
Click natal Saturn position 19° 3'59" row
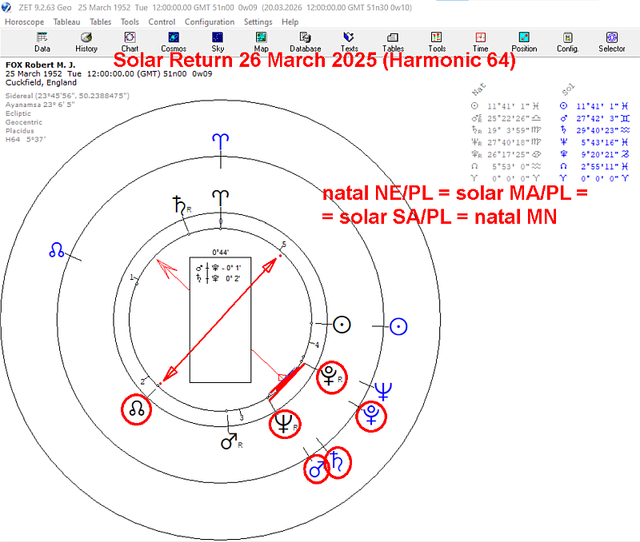505,130
